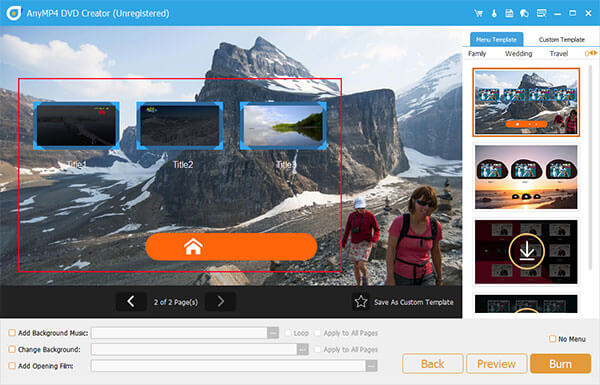Click the Burn button
The image size is (600, 385).
coord(561,364)
